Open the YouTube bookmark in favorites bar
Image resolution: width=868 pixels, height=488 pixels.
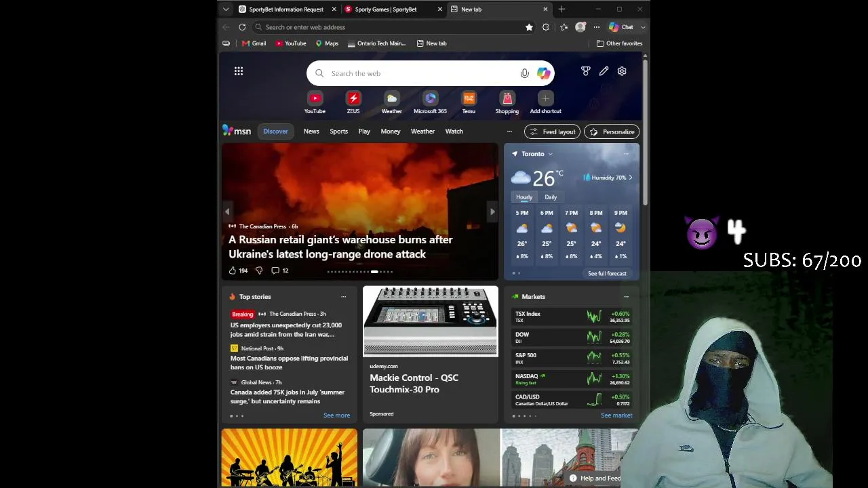click(x=290, y=43)
